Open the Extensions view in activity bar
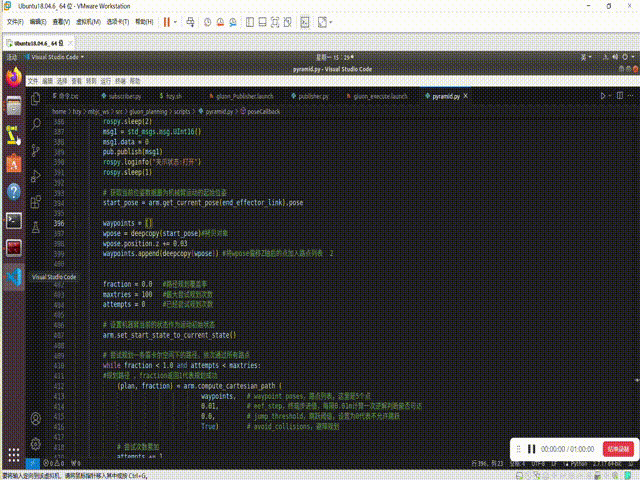The image size is (640, 480). tap(37, 202)
